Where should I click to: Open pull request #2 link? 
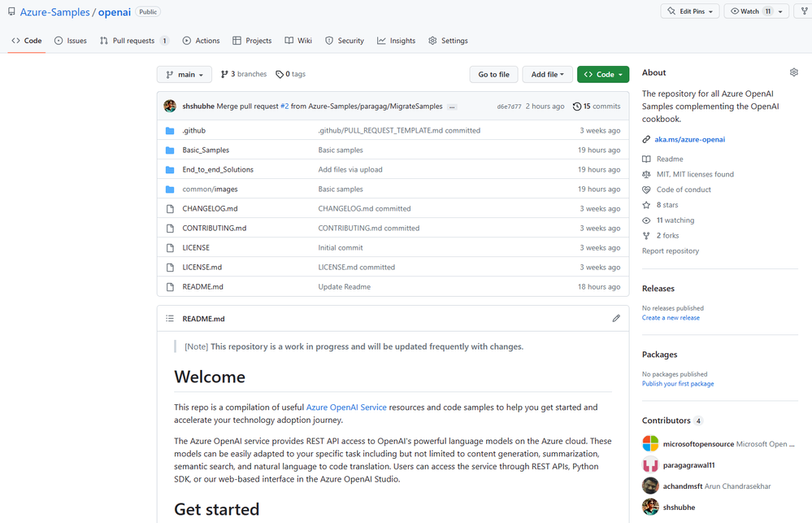284,107
